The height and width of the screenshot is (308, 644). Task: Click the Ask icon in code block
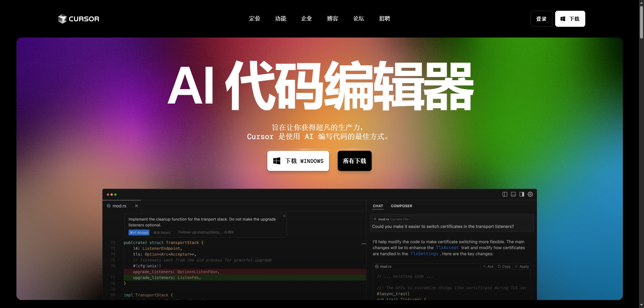[x=488, y=266]
